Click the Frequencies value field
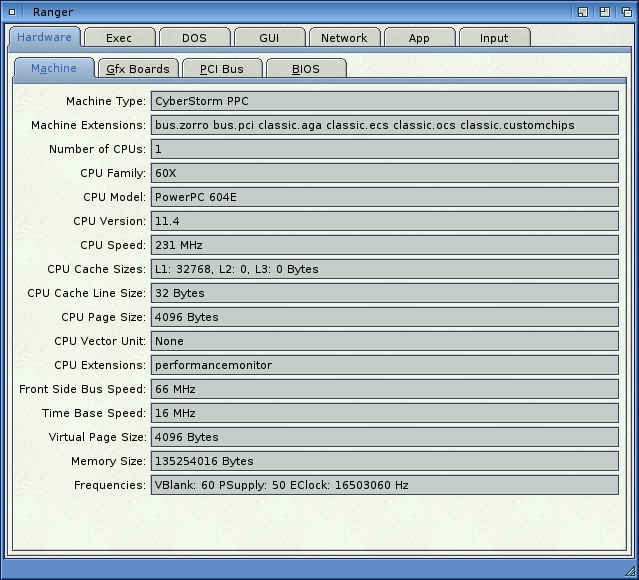639x580 pixels. (x=385, y=485)
